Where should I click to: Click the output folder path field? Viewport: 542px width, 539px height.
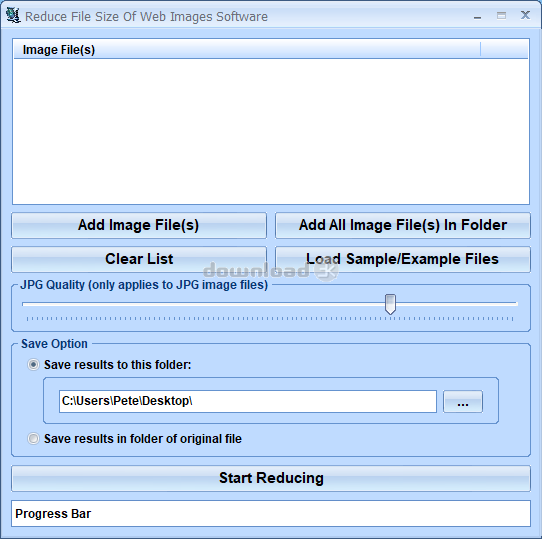click(x=248, y=401)
